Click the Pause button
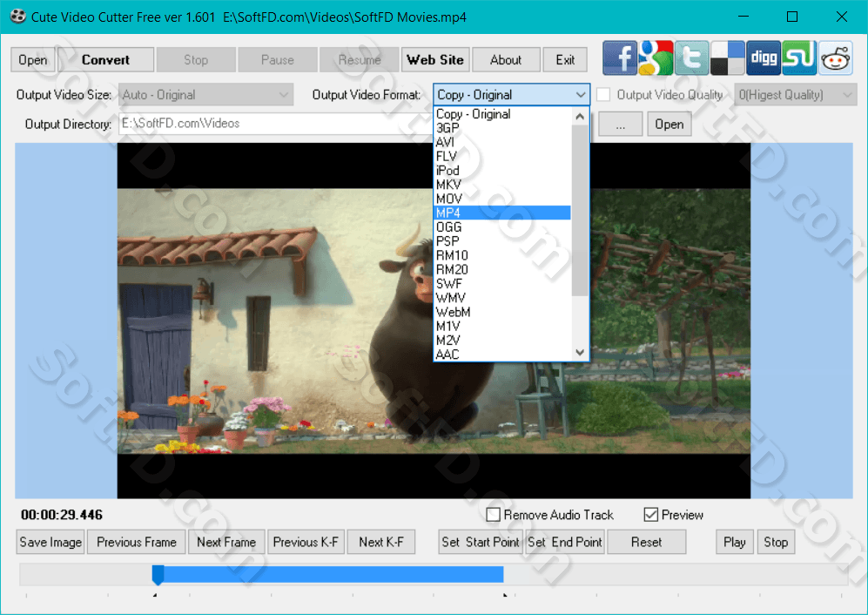The height and width of the screenshot is (615, 868). tap(278, 60)
